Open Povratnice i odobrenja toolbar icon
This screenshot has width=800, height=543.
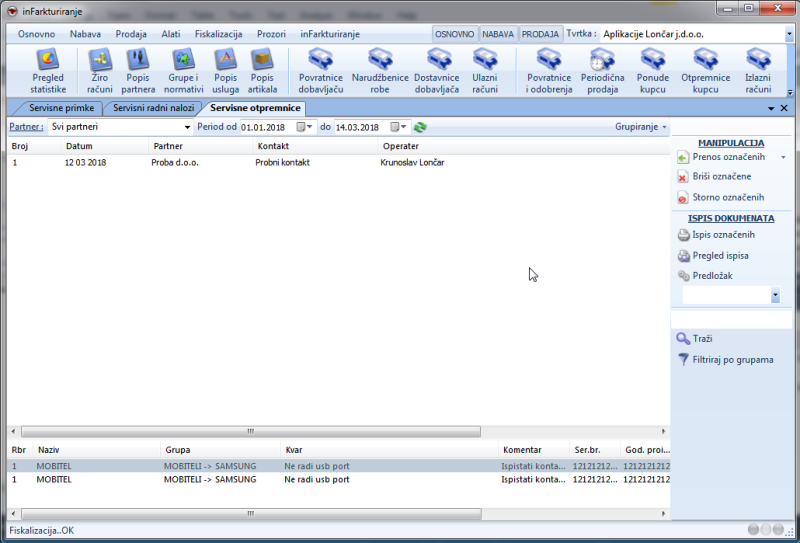[x=549, y=71]
